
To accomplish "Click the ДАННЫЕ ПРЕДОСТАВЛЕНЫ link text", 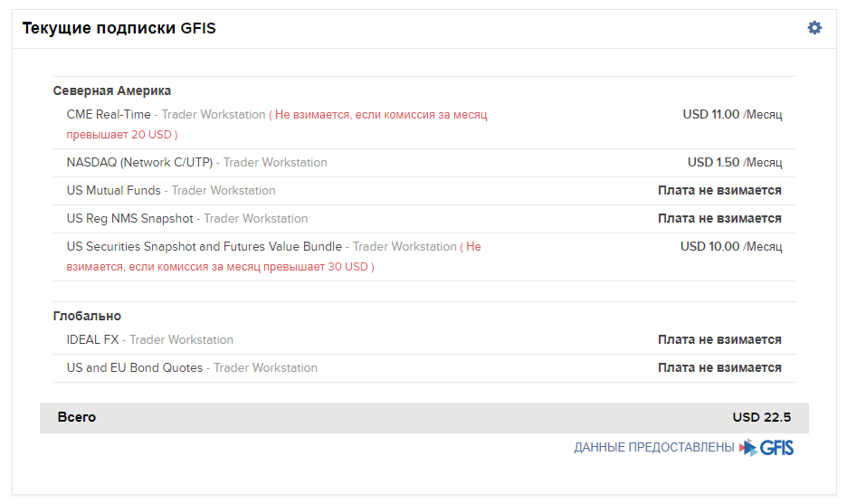I will [653, 448].
